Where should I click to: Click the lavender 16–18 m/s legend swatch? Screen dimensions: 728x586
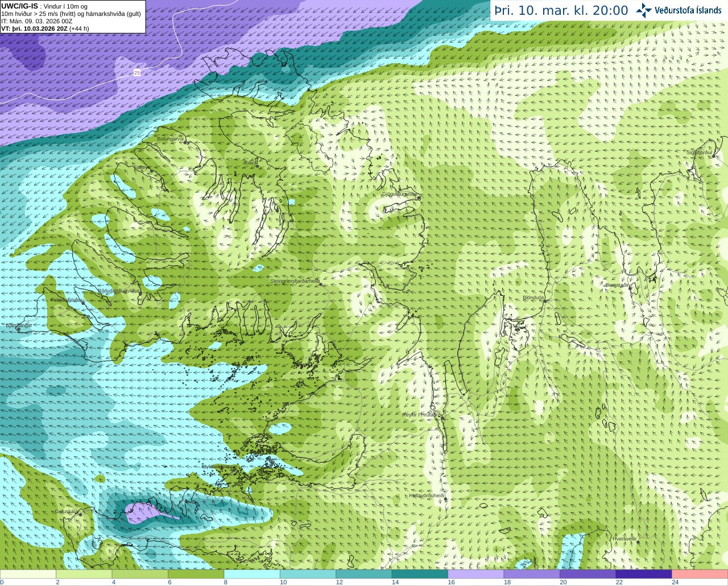476,574
